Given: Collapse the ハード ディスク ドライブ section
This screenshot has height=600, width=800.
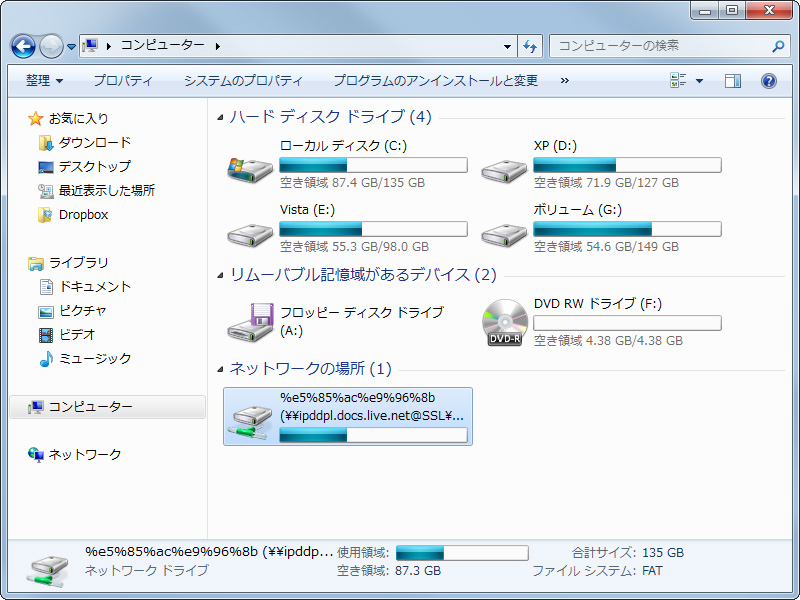Looking at the screenshot, I should click(221, 117).
